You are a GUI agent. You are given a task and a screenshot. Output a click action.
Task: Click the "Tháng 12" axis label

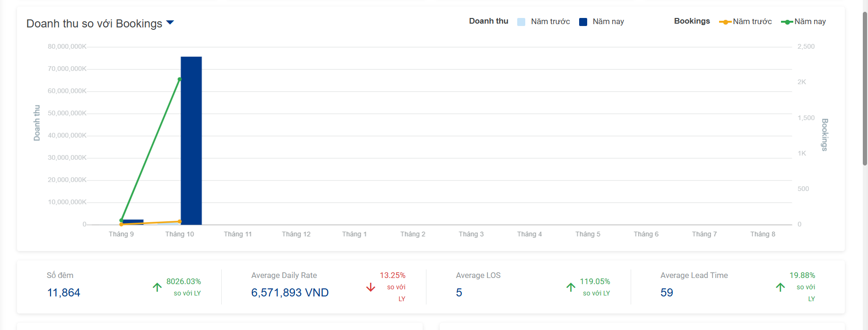coord(296,234)
